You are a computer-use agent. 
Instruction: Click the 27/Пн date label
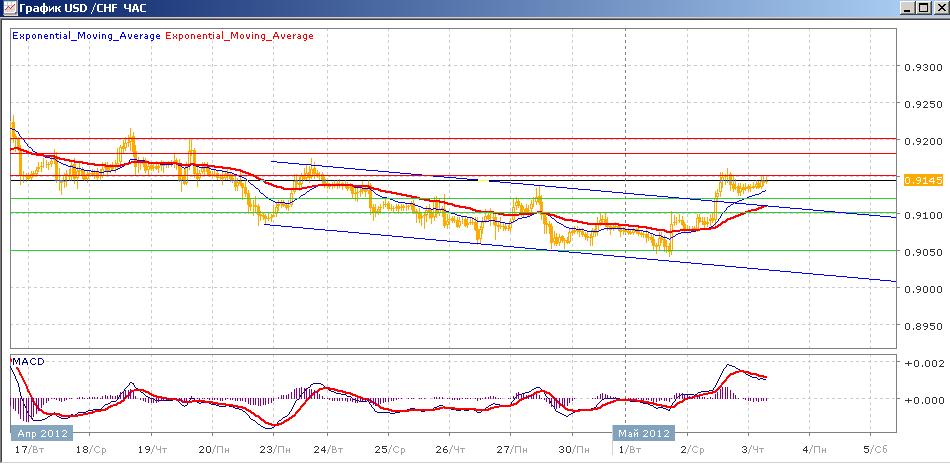point(513,450)
